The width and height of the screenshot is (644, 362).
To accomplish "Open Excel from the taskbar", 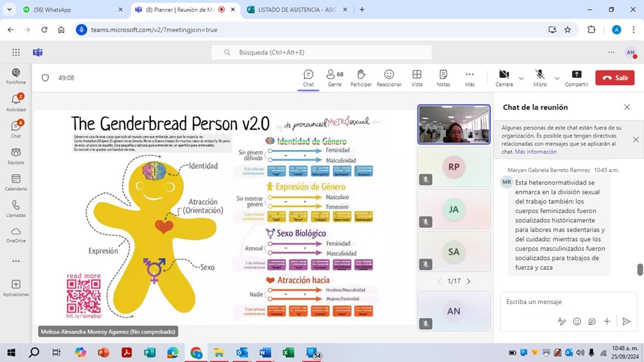I will pos(288,352).
